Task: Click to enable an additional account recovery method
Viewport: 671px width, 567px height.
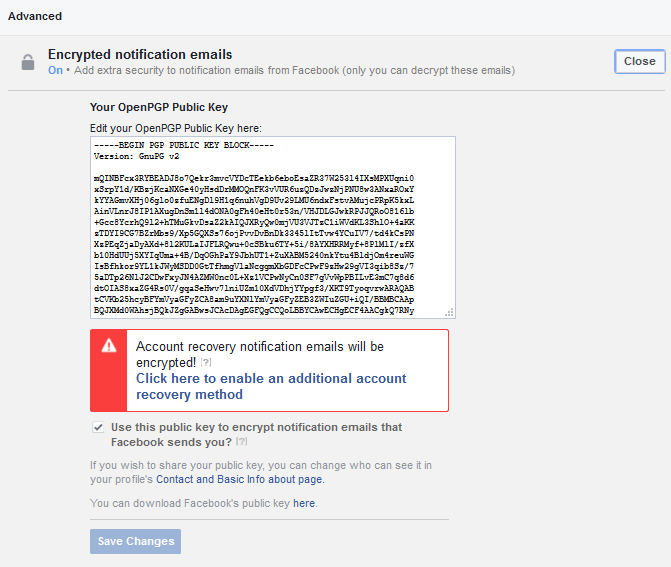Action: 271,386
